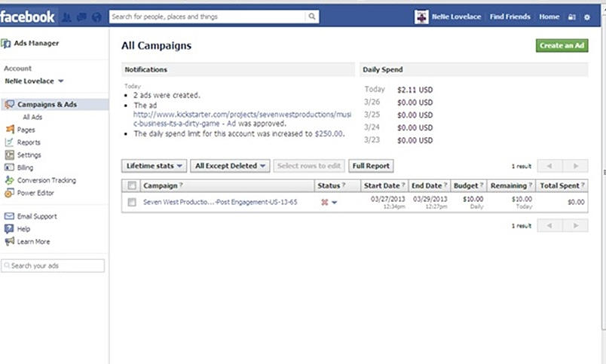The image size is (606, 364).
Task: Open Reports in sidebar
Action: (29, 142)
